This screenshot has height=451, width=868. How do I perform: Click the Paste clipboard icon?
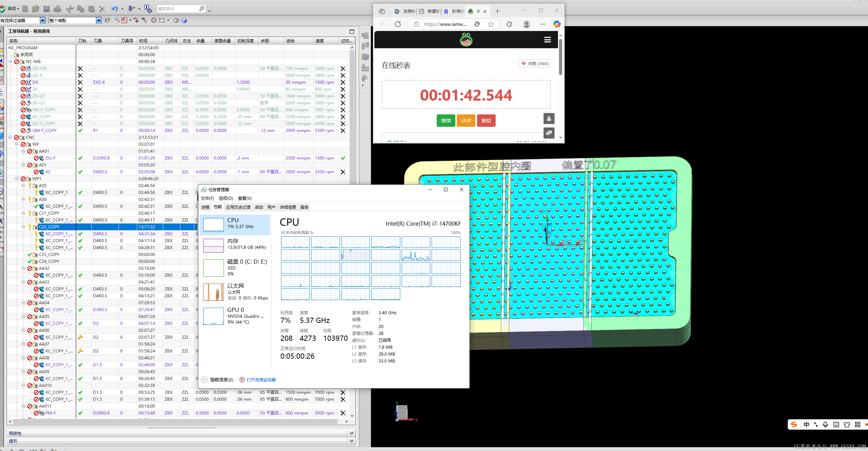[x=91, y=9]
